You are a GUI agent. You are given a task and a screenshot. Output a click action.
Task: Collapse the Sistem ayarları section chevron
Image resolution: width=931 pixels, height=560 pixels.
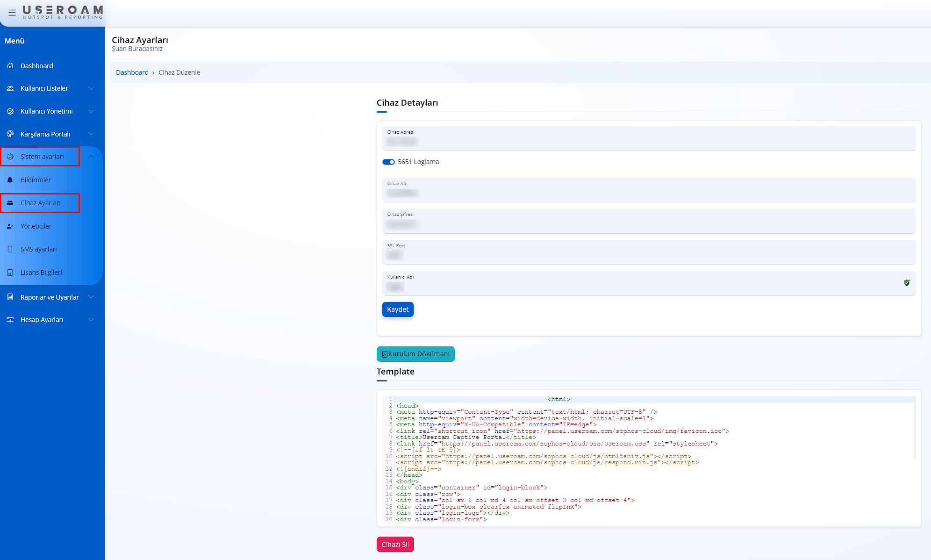coord(91,157)
